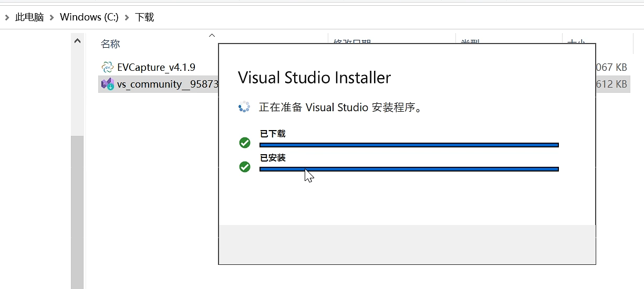Click the EVCapture file icon
This screenshot has height=289, width=644.
pyautogui.click(x=107, y=67)
